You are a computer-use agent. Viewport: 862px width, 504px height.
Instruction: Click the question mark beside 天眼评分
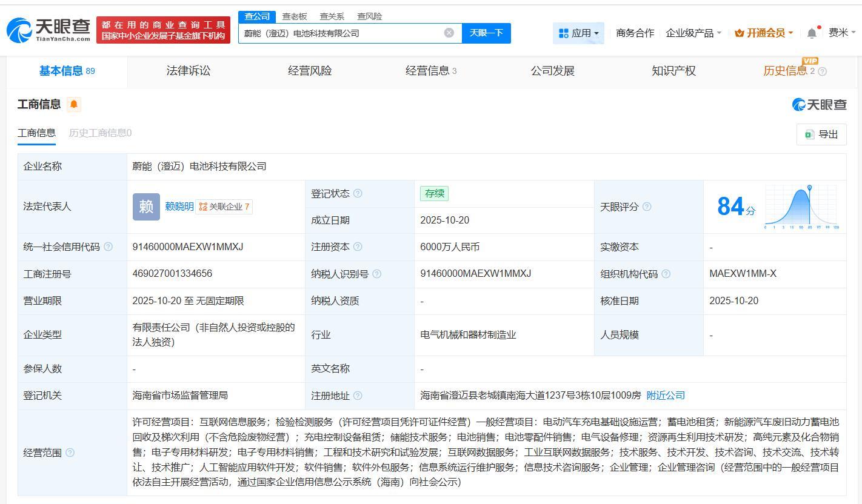pos(647,207)
